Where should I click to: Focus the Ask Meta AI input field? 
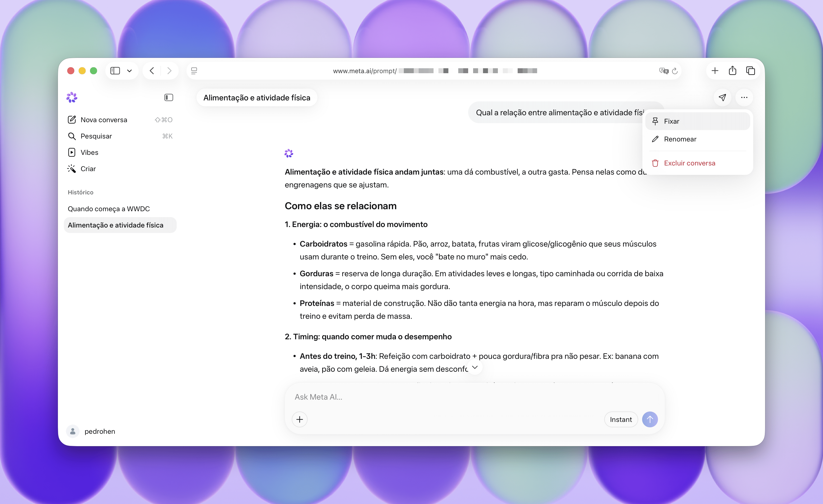point(474,397)
